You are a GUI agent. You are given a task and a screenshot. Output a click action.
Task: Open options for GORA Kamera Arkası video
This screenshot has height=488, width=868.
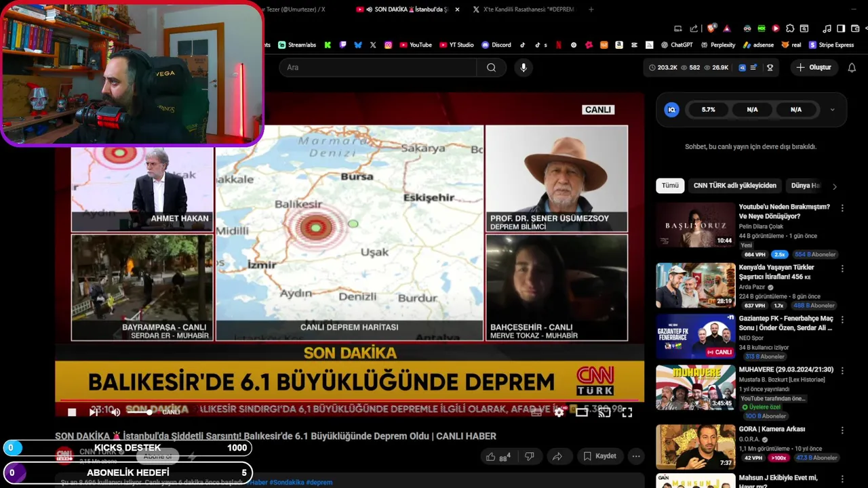[842, 430]
